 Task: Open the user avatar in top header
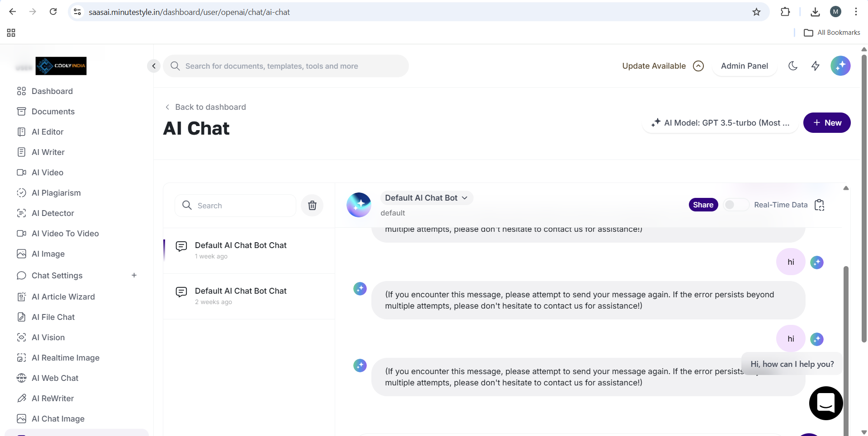click(x=840, y=66)
